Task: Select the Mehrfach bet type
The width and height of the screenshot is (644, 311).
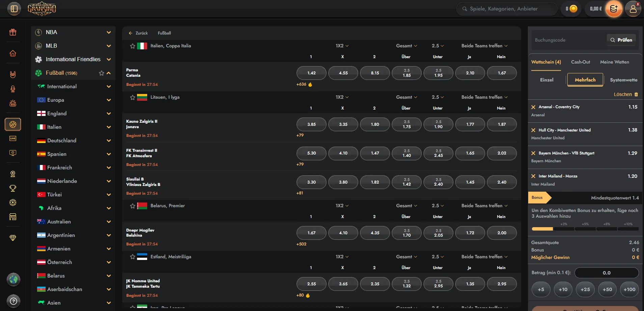Action: (x=585, y=80)
